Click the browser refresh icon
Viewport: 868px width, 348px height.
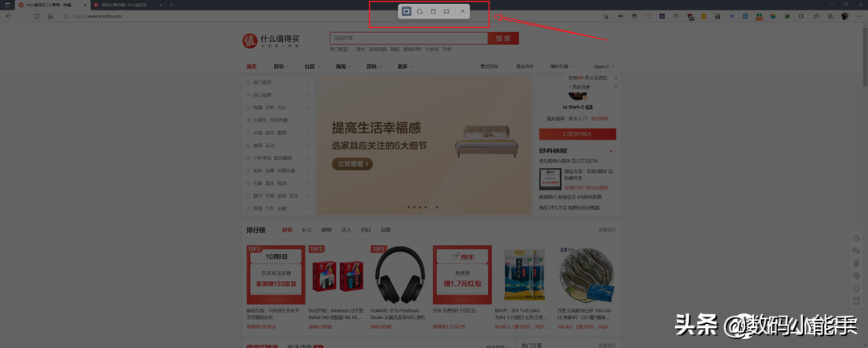[x=36, y=16]
